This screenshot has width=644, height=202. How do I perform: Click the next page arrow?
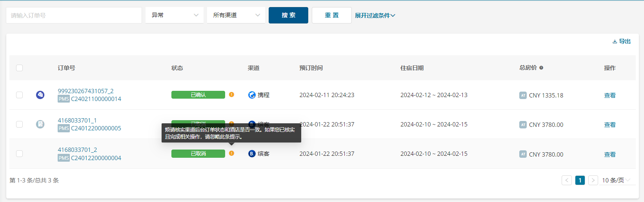coord(593,180)
